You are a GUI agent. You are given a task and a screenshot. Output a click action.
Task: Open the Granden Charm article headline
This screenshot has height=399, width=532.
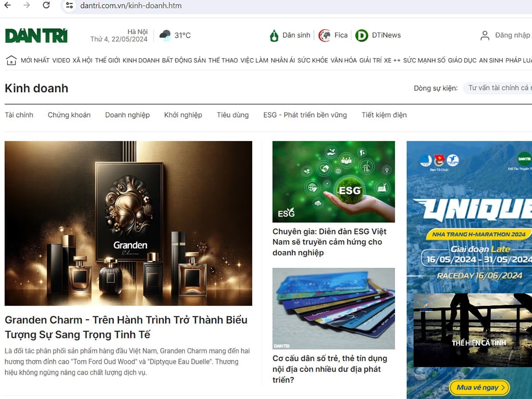126,327
